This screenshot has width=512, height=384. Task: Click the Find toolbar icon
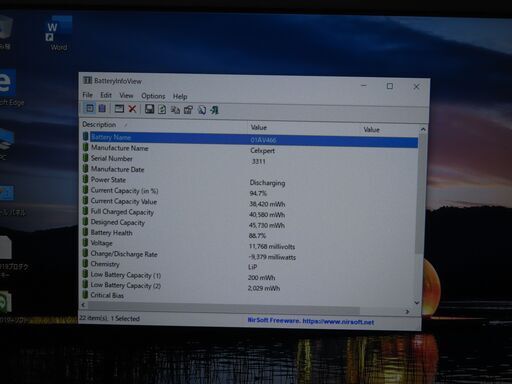click(202, 110)
